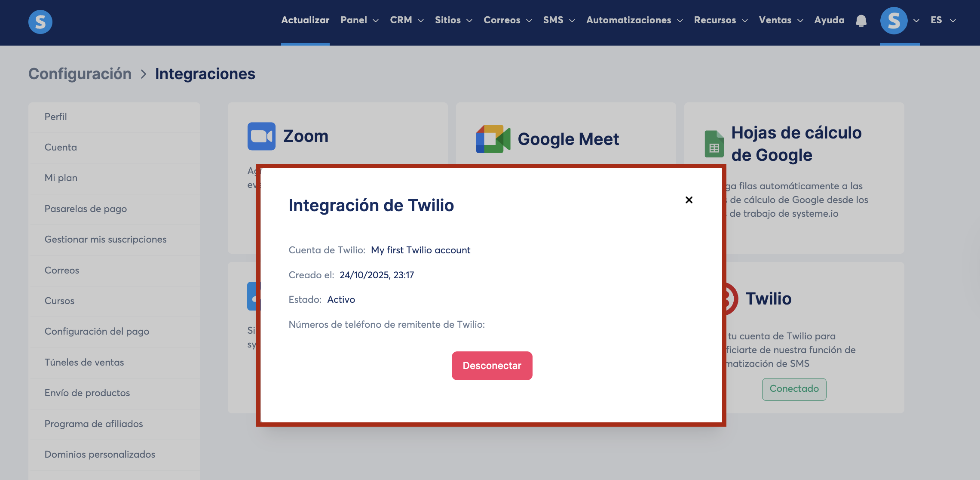Click the systeme.io logo in top left

click(x=40, y=22)
